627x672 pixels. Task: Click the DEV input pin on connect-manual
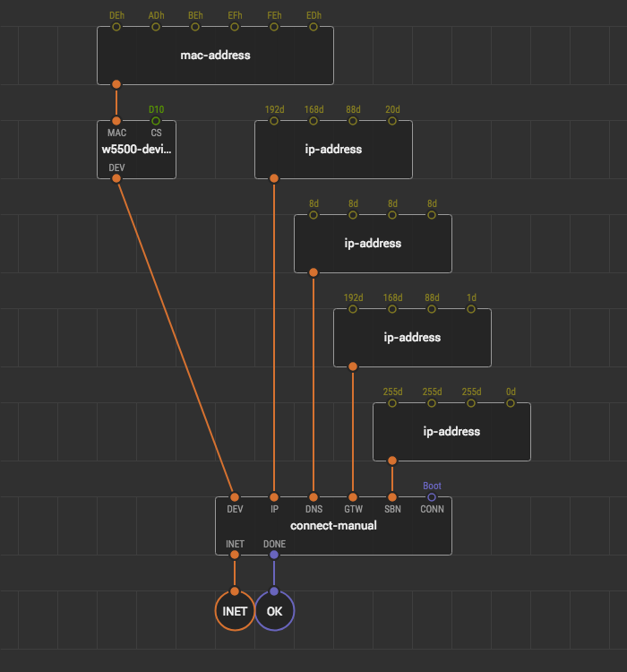point(235,497)
